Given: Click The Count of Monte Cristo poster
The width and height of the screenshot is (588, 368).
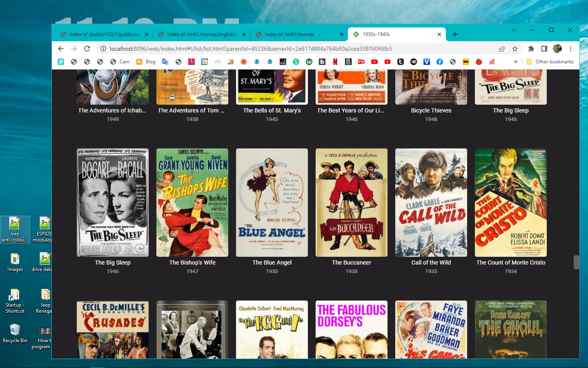Looking at the screenshot, I should pyautogui.click(x=511, y=202).
